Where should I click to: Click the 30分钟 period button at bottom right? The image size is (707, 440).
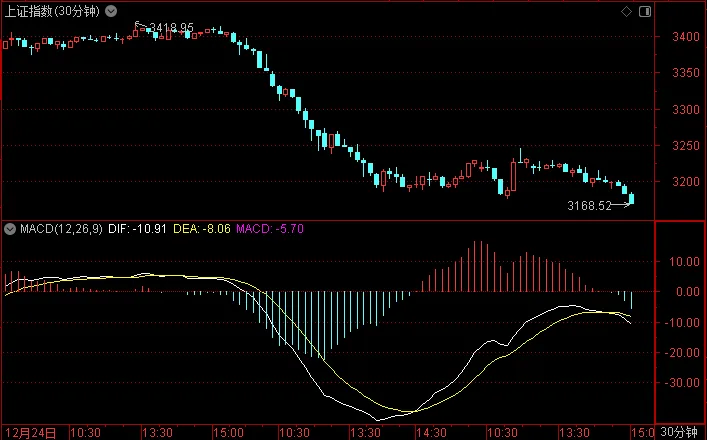682,432
